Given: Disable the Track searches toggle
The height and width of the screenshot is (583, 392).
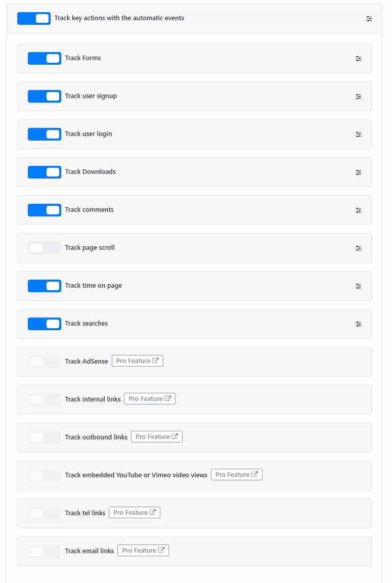Looking at the screenshot, I should tap(45, 324).
